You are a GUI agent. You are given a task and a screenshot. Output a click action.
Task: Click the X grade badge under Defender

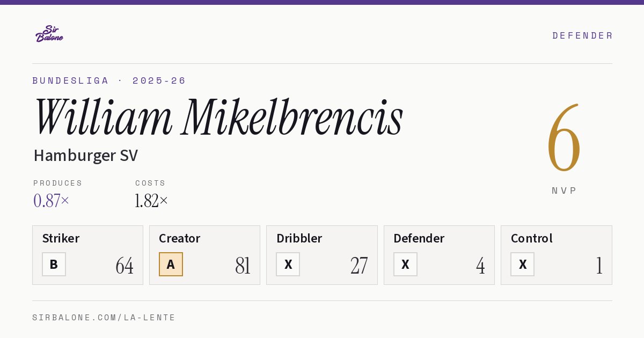pos(405,264)
